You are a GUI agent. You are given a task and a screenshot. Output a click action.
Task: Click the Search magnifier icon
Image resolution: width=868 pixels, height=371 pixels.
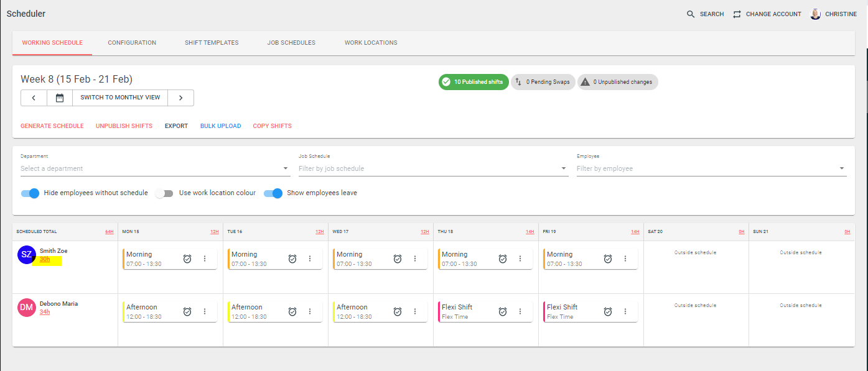point(691,14)
